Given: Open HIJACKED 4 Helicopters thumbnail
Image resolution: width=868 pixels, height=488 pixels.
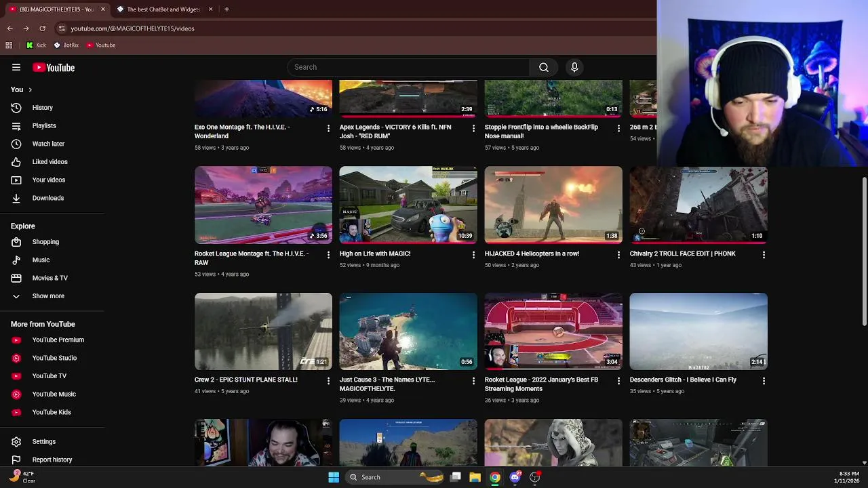Looking at the screenshot, I should pyautogui.click(x=553, y=205).
